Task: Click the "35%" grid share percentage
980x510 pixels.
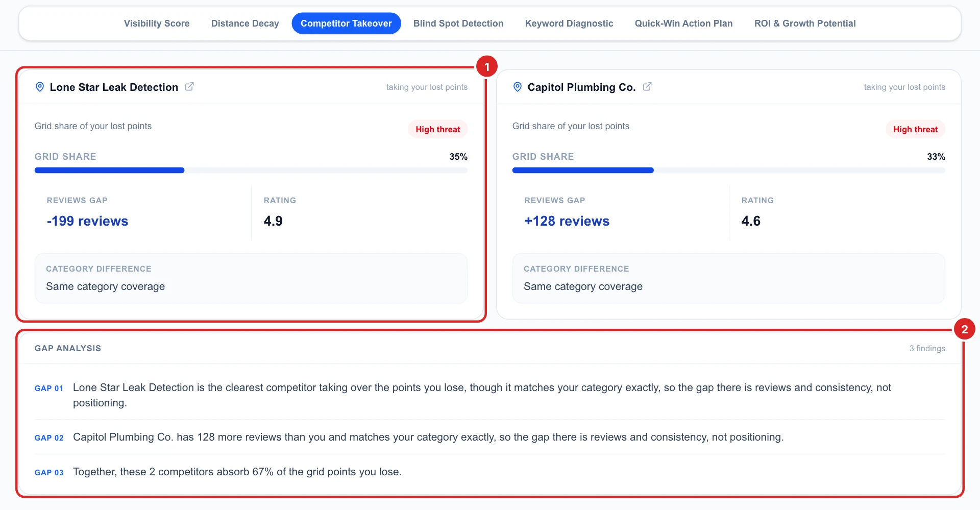Action: [458, 157]
